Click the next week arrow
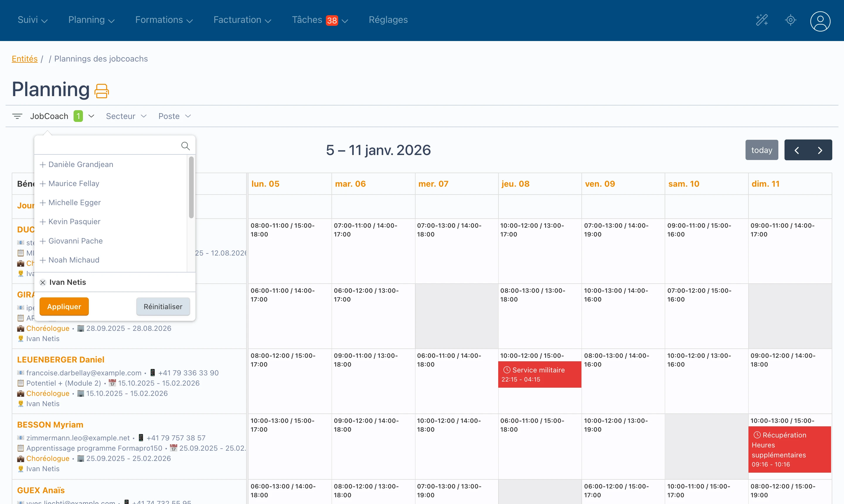The width and height of the screenshot is (844, 504). pos(820,150)
